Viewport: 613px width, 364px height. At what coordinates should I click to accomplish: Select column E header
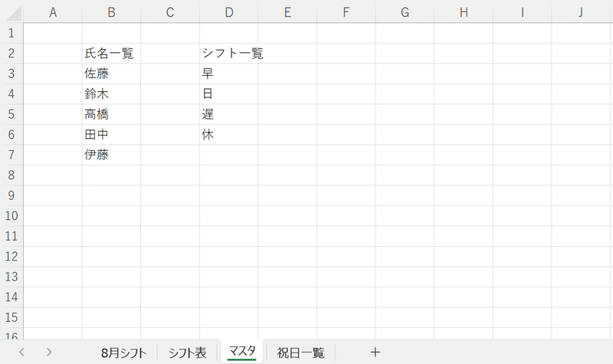287,12
